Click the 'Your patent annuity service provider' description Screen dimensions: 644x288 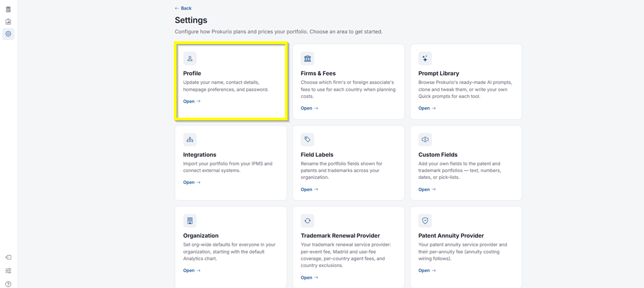[463, 251]
